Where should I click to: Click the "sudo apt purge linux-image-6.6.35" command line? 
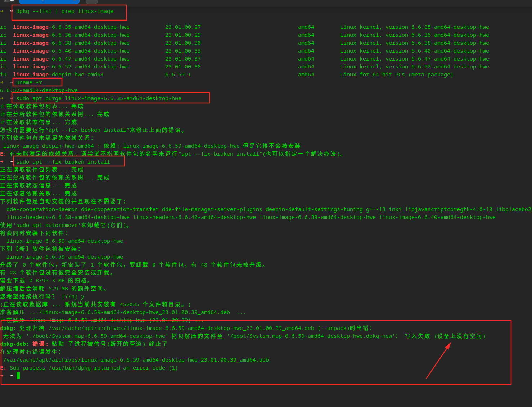tap(99, 98)
